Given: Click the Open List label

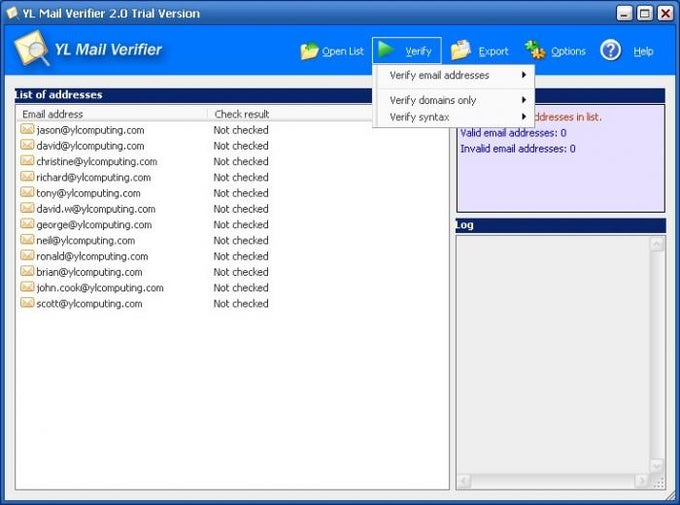Looking at the screenshot, I should [343, 51].
